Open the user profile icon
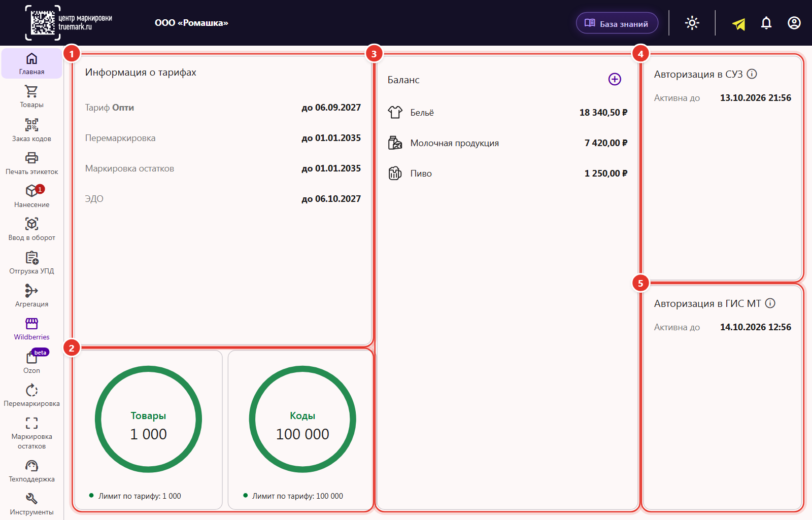 tap(794, 23)
